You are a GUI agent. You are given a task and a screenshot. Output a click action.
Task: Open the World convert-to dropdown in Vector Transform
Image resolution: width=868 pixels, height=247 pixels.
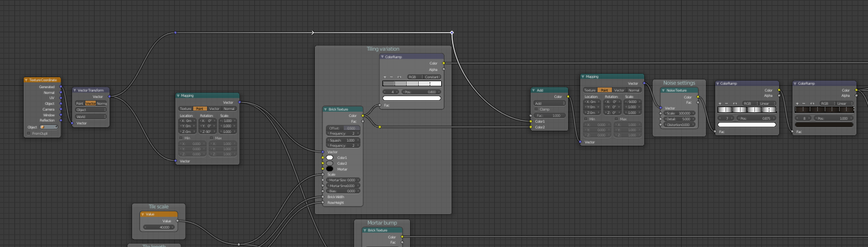[91, 116]
